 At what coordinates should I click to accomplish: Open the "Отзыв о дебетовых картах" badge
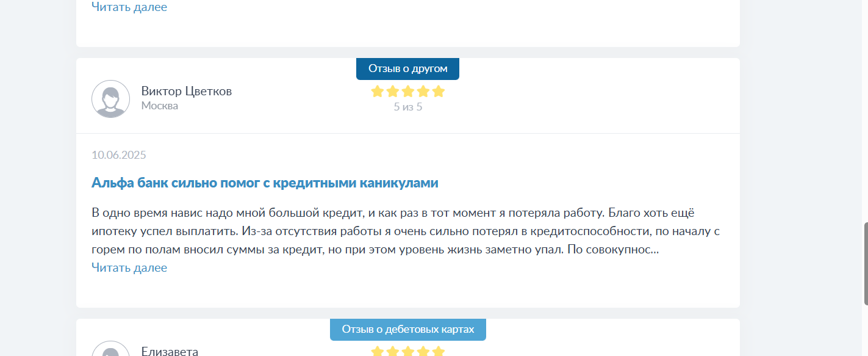tap(407, 329)
